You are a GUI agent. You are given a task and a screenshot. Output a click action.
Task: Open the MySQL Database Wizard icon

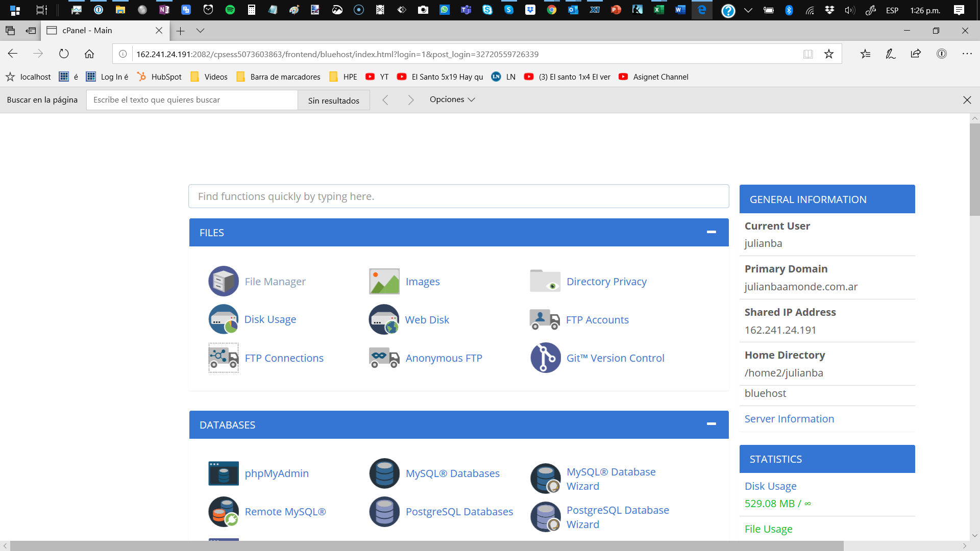click(546, 479)
